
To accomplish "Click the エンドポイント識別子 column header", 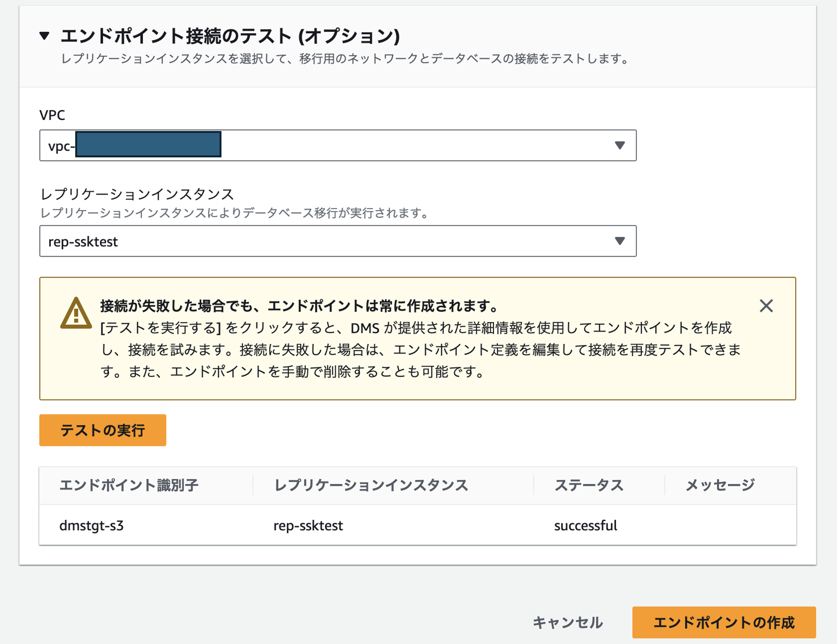I will click(129, 485).
